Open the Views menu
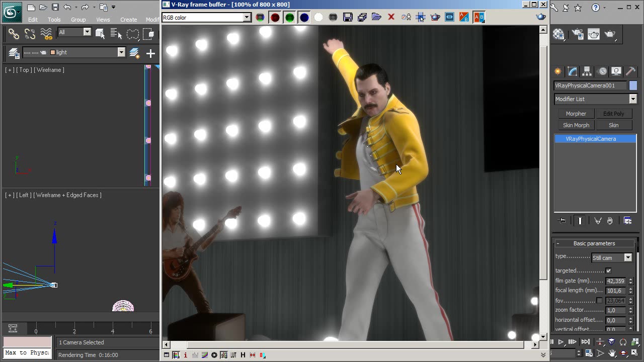Image resolution: width=644 pixels, height=362 pixels. [x=103, y=20]
